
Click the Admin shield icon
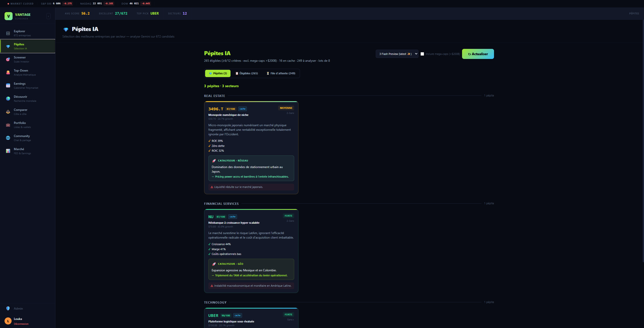[x=8, y=308]
